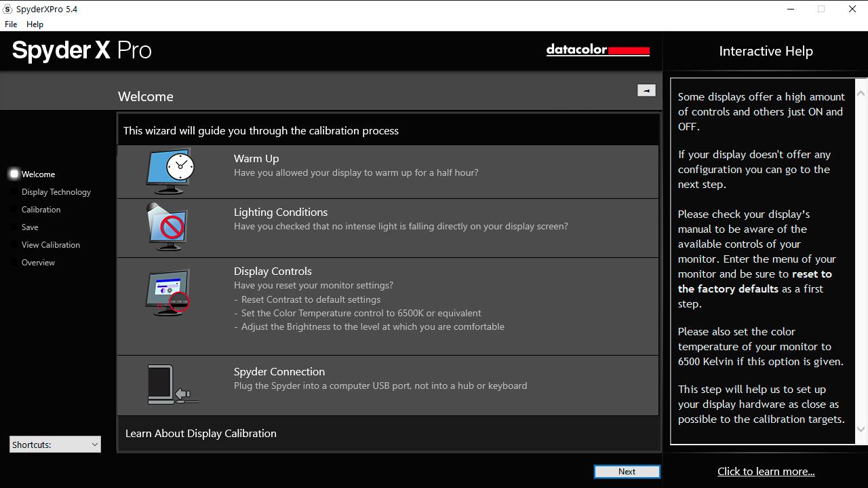Click the Lighting Conditions no-light icon
Image resolution: width=868 pixels, height=488 pixels.
point(168,227)
